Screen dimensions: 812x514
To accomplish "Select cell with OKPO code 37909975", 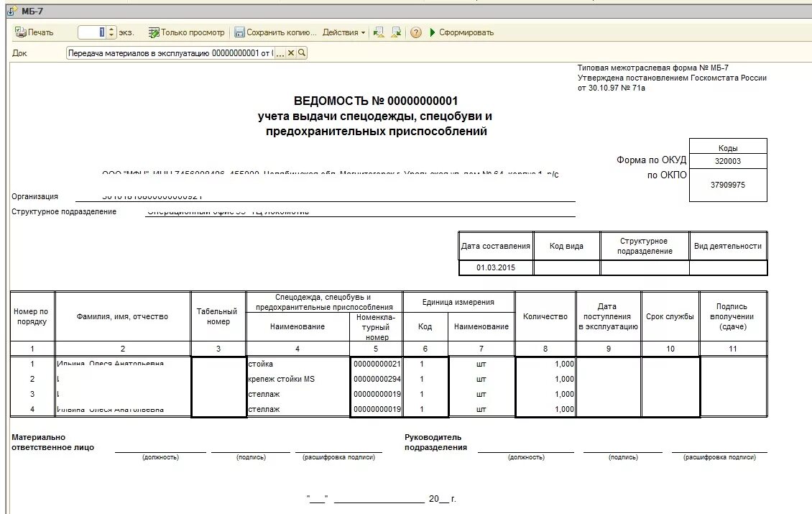I will tap(728, 185).
